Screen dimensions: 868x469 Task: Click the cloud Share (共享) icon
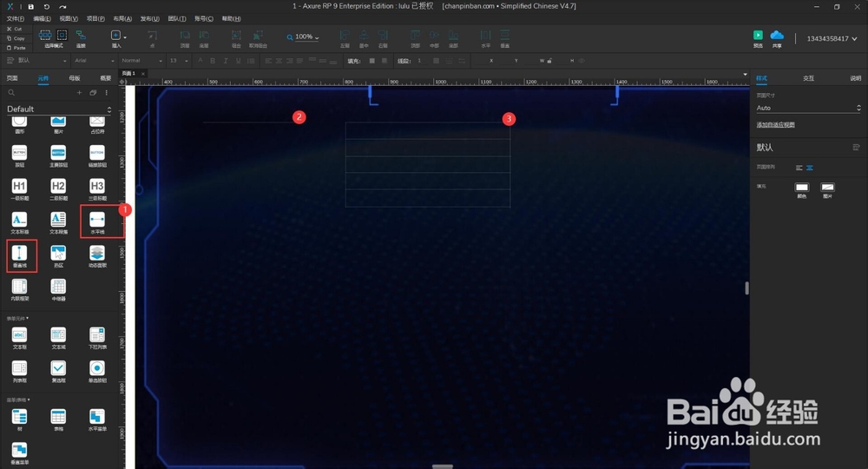tap(777, 36)
